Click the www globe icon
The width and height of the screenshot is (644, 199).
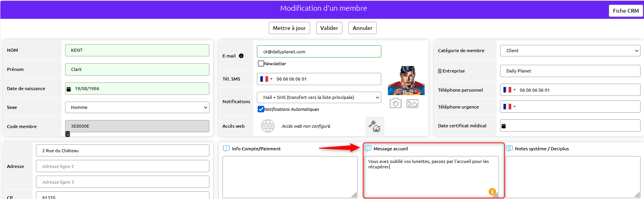coord(268,126)
